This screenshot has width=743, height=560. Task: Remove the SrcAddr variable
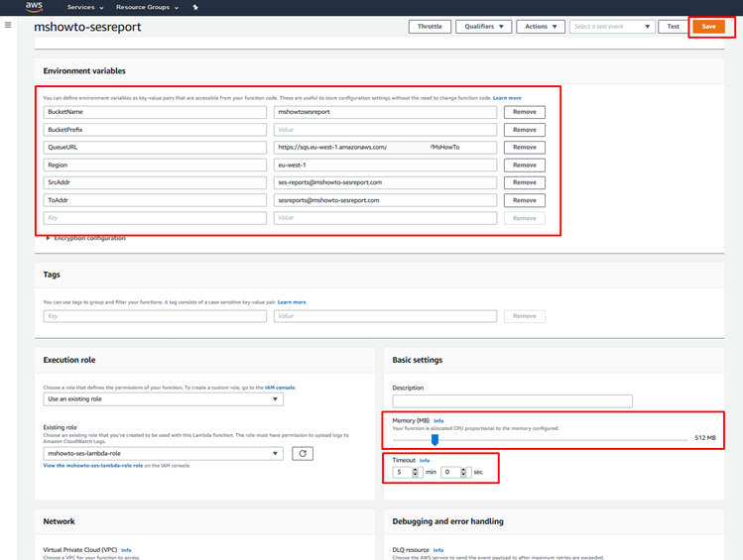tap(525, 182)
